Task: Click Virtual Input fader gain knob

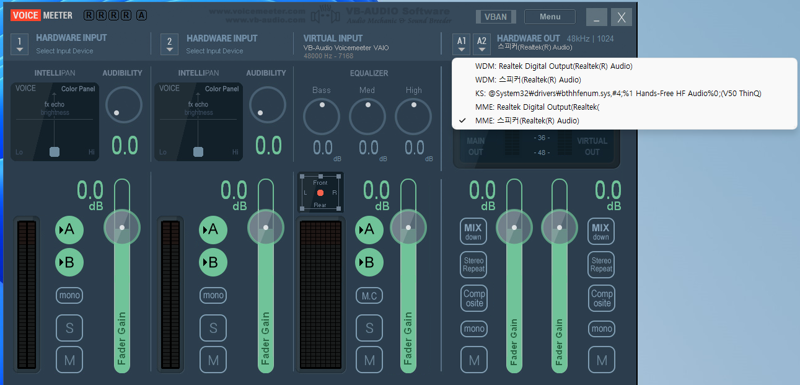Action: pos(408,227)
